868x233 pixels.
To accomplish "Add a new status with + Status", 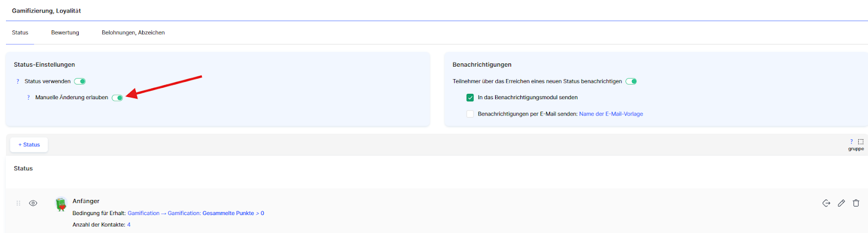I will click(29, 145).
